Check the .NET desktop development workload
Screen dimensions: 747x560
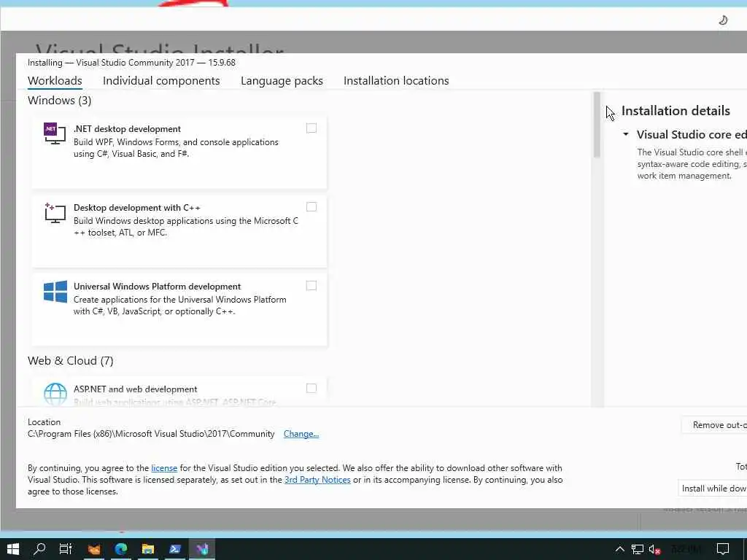pos(311,128)
